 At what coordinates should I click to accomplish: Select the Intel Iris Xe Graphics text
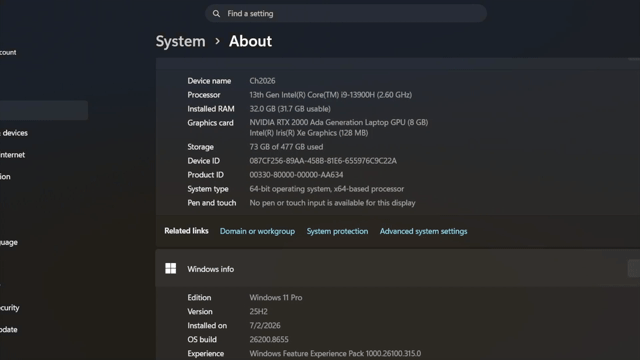pos(309,133)
